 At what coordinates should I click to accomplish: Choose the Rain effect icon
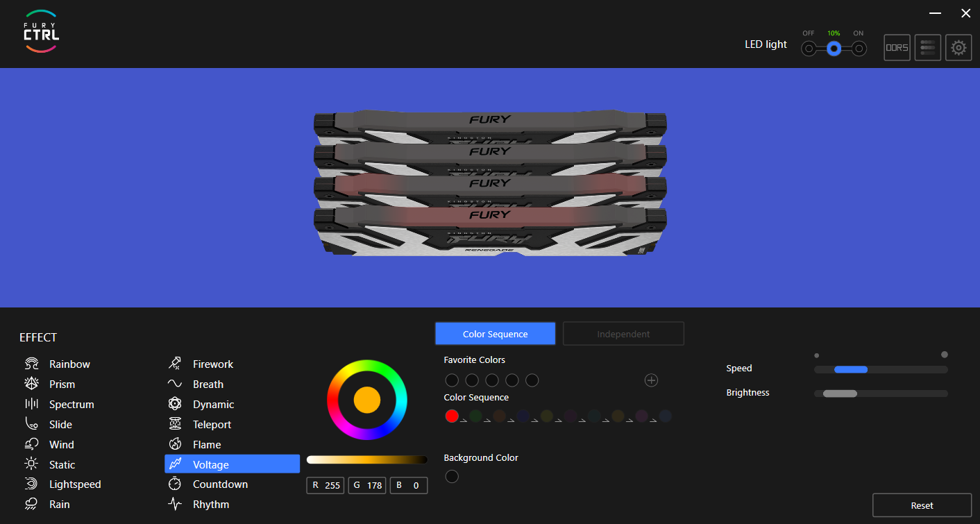tap(31, 505)
